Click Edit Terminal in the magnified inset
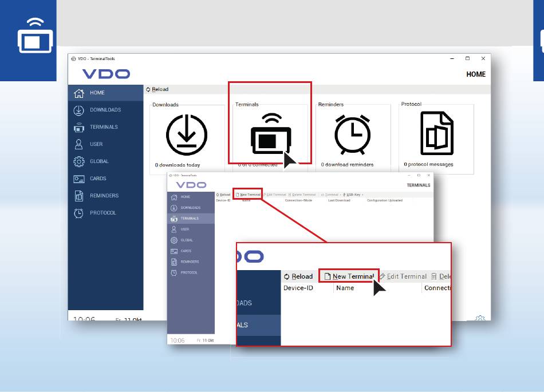The height and width of the screenshot is (392, 544). (x=403, y=276)
